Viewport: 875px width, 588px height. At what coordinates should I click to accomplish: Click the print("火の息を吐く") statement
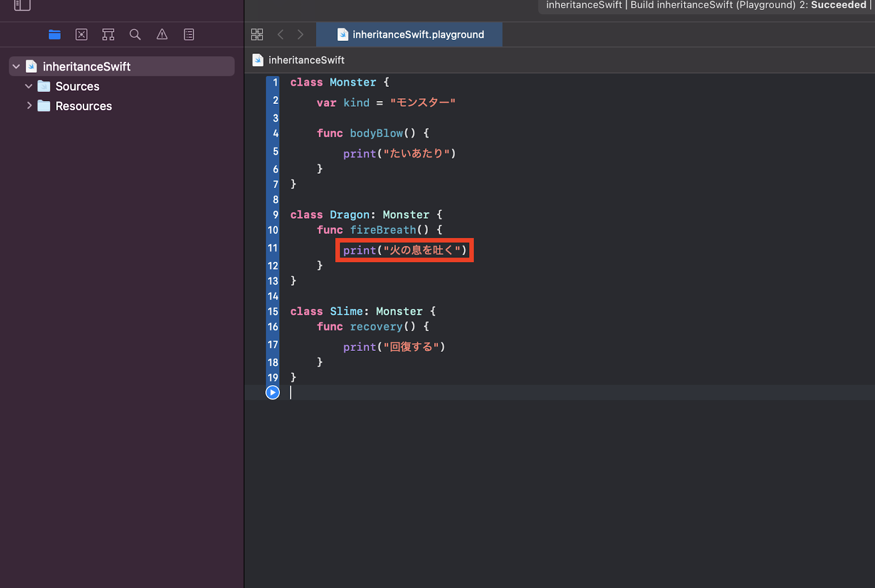(405, 250)
